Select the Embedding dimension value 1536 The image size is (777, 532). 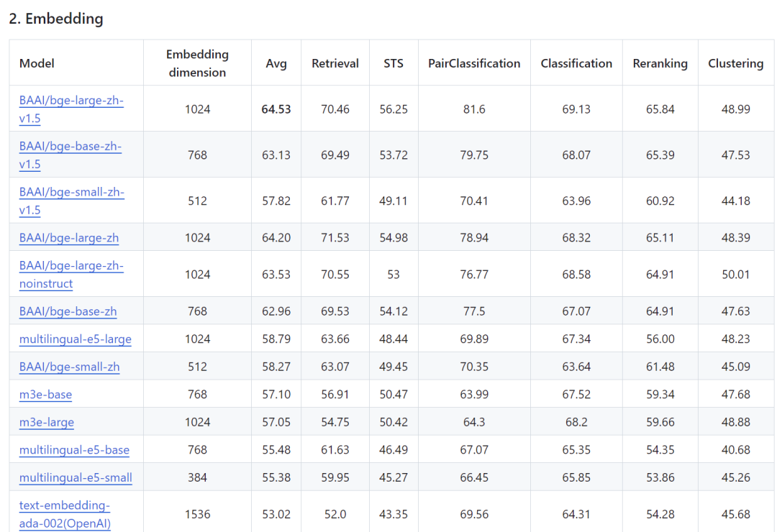pyautogui.click(x=197, y=514)
